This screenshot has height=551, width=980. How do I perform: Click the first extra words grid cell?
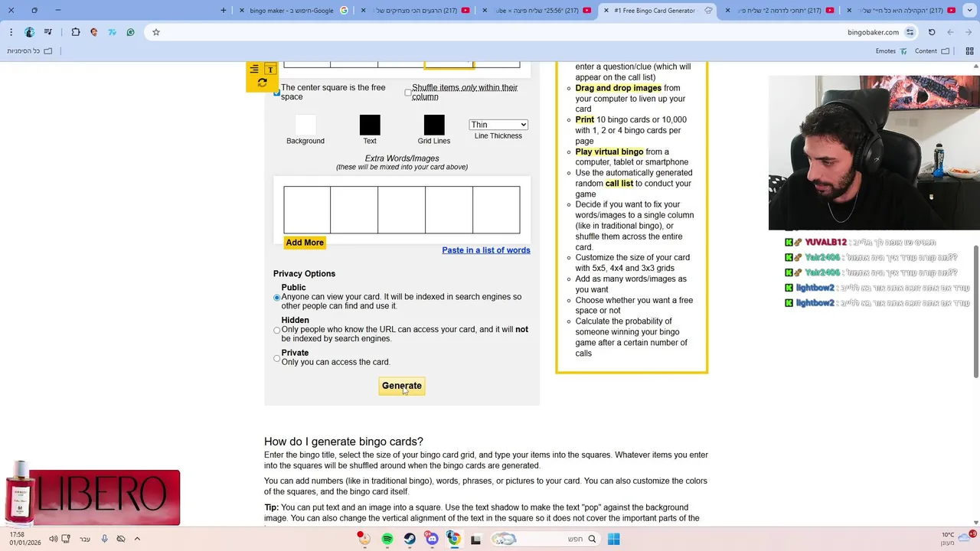[307, 210]
